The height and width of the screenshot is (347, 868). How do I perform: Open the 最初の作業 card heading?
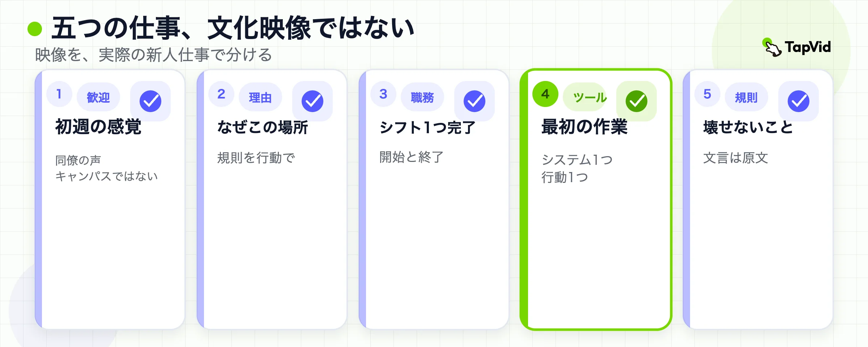(x=584, y=127)
